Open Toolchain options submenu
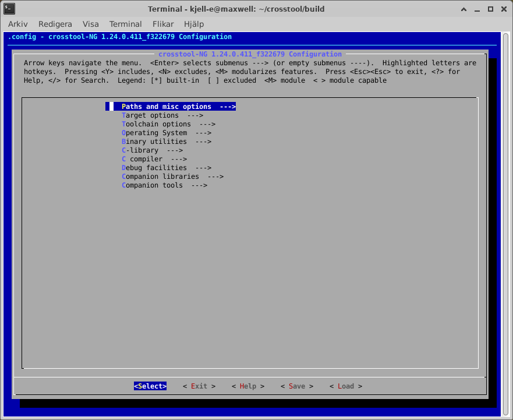Viewport: 513px width, 420px height. point(168,124)
